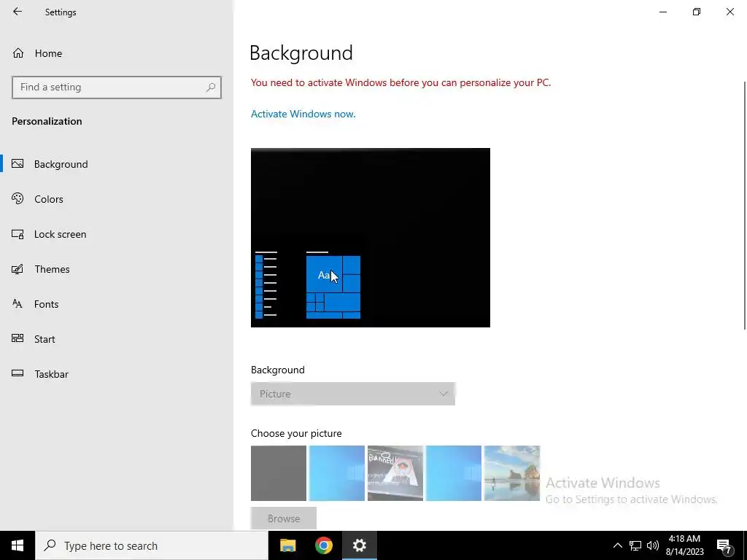
Task: Click the Colors palette icon in sidebar
Action: 18,198
